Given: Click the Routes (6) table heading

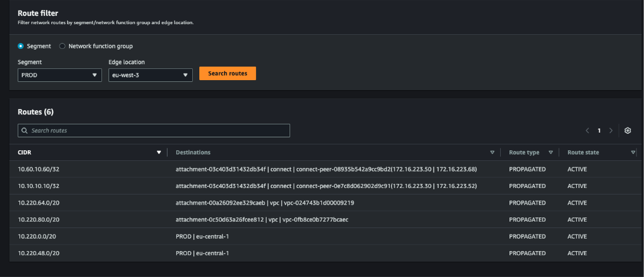Looking at the screenshot, I should click(x=36, y=111).
